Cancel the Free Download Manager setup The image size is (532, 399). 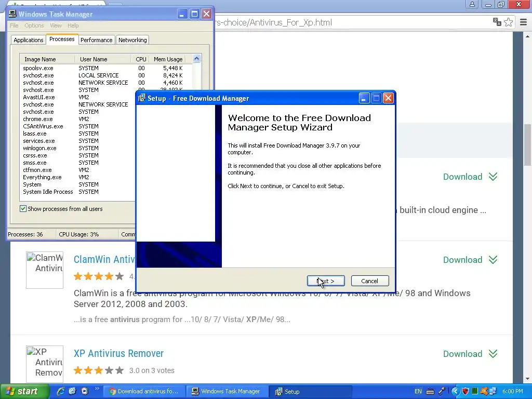tap(370, 281)
